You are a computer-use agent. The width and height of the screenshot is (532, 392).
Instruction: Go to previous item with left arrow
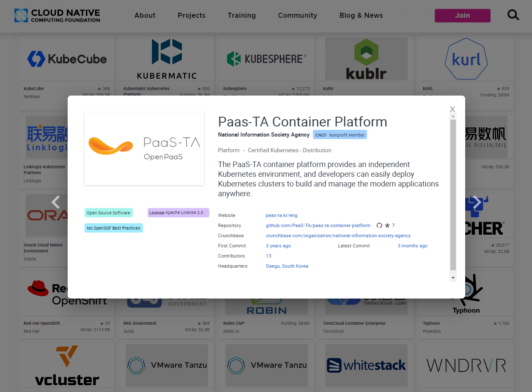point(56,203)
